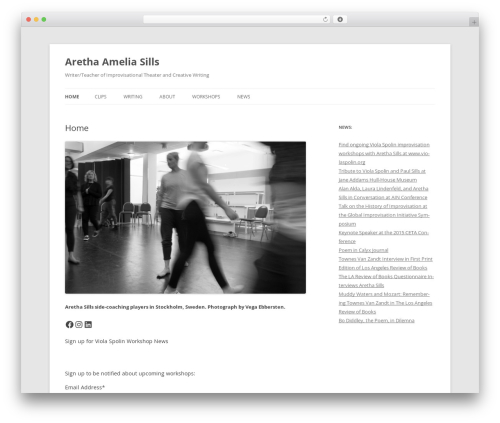This screenshot has width=500, height=423.
Task: Click the yellow minimize window button
Action: point(36,20)
